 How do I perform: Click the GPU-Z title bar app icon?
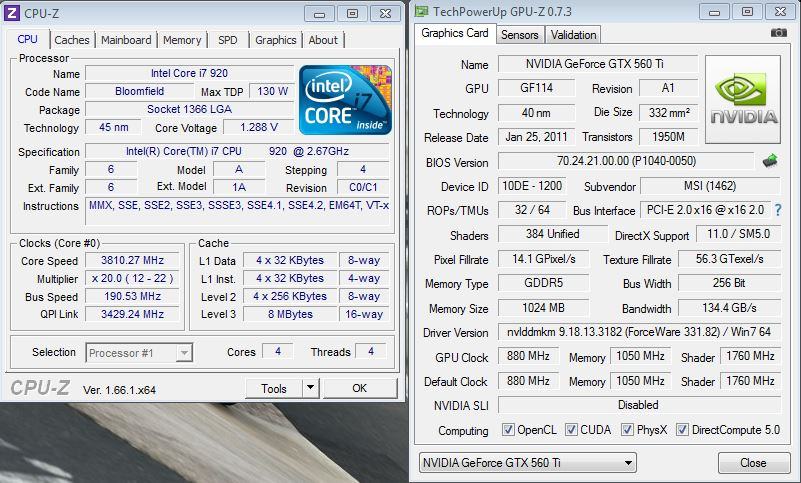tap(421, 11)
